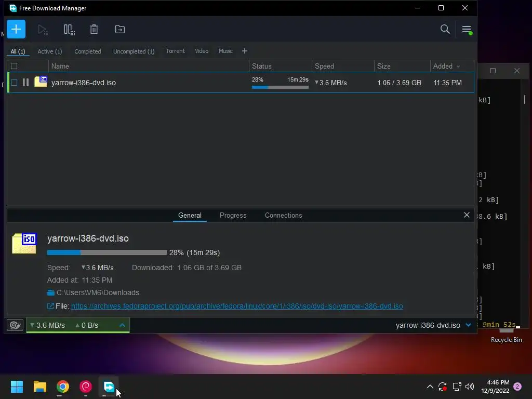Click the upload speed 0 B/s in status bar
This screenshot has width=532, height=399.
tap(87, 325)
